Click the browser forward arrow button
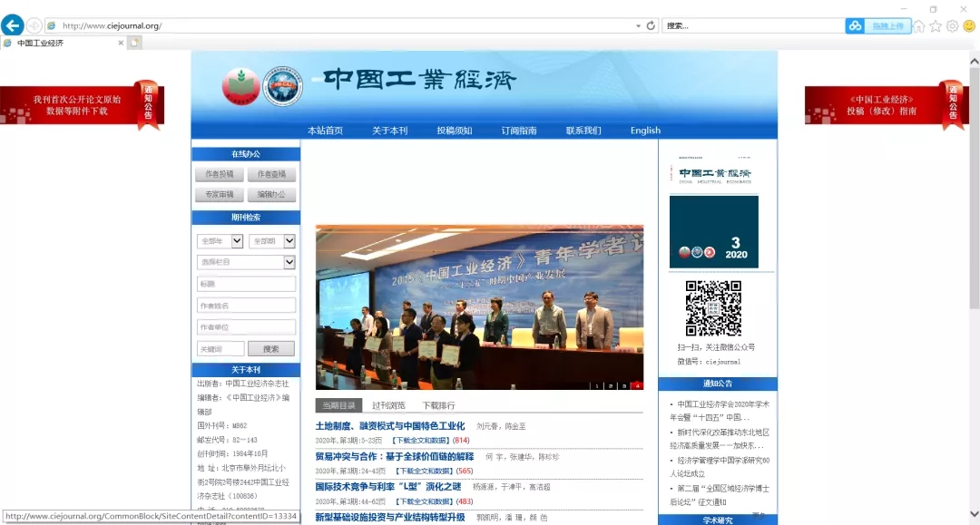The width and height of the screenshot is (980, 525). coord(34,25)
